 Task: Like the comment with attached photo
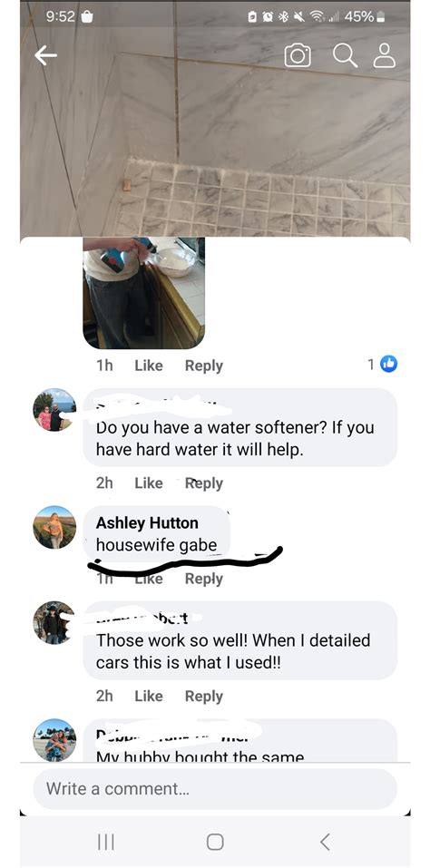click(x=148, y=366)
